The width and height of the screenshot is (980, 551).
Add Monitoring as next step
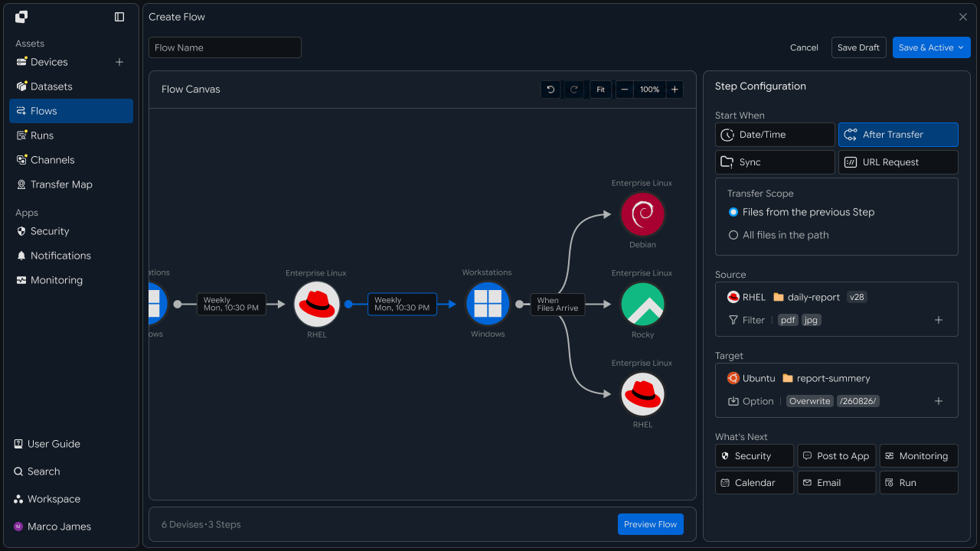(x=919, y=456)
